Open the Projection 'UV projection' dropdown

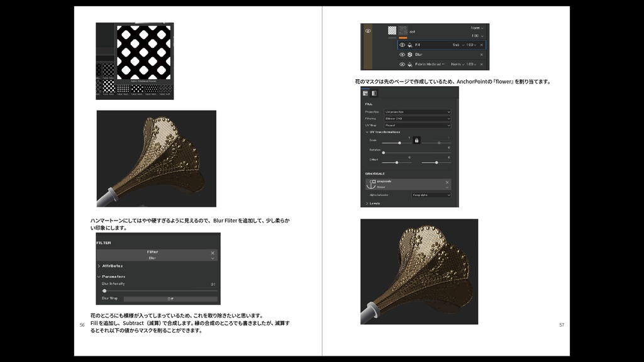[417, 112]
